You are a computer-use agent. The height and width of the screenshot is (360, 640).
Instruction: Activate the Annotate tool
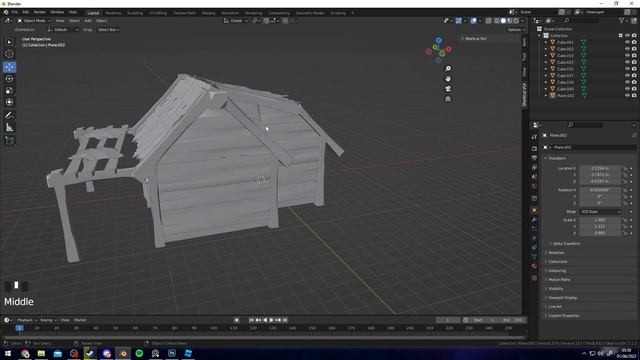[9, 116]
